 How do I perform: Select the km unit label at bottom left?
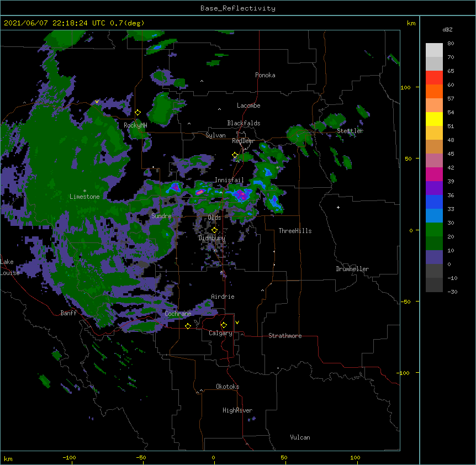tap(8, 458)
